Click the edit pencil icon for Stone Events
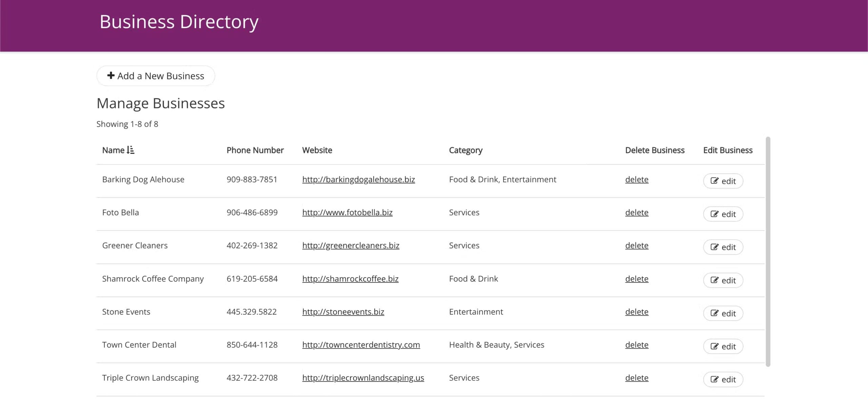The height and width of the screenshot is (399, 868). [x=714, y=313]
